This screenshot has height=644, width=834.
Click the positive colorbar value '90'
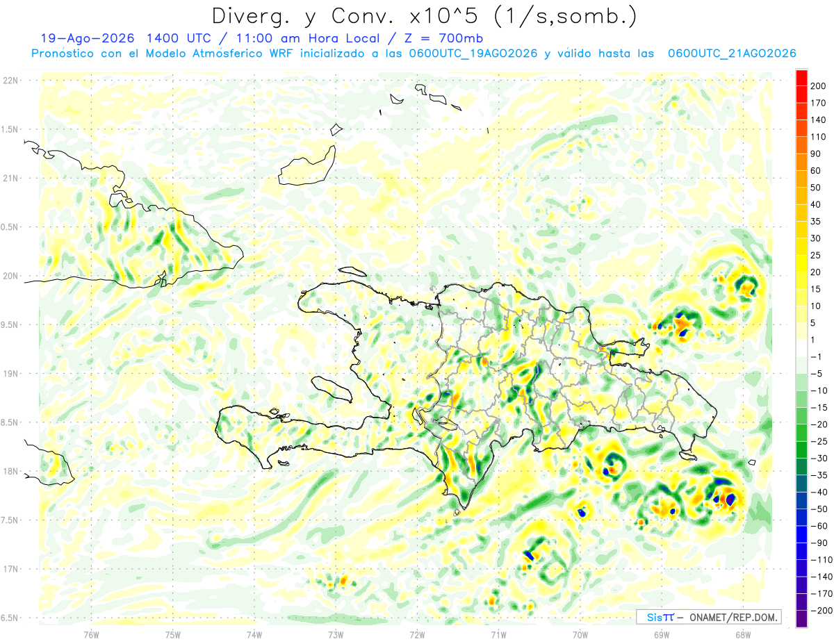pyautogui.click(x=817, y=154)
